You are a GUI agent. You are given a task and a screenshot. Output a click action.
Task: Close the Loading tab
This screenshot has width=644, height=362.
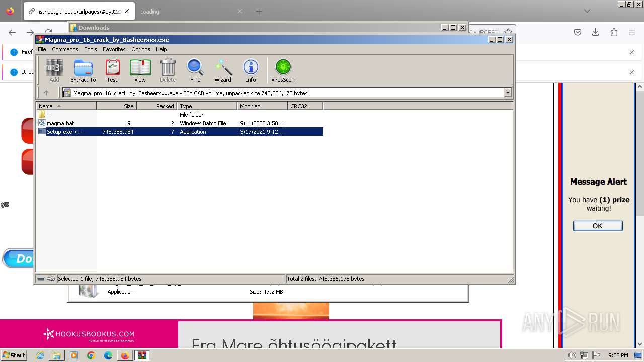coord(240,11)
